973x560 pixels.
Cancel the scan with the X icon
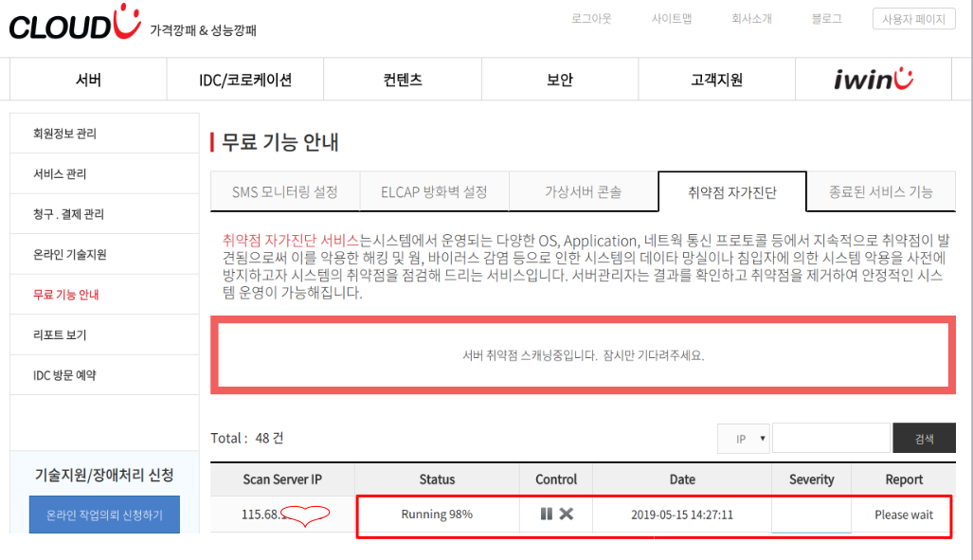click(x=567, y=514)
